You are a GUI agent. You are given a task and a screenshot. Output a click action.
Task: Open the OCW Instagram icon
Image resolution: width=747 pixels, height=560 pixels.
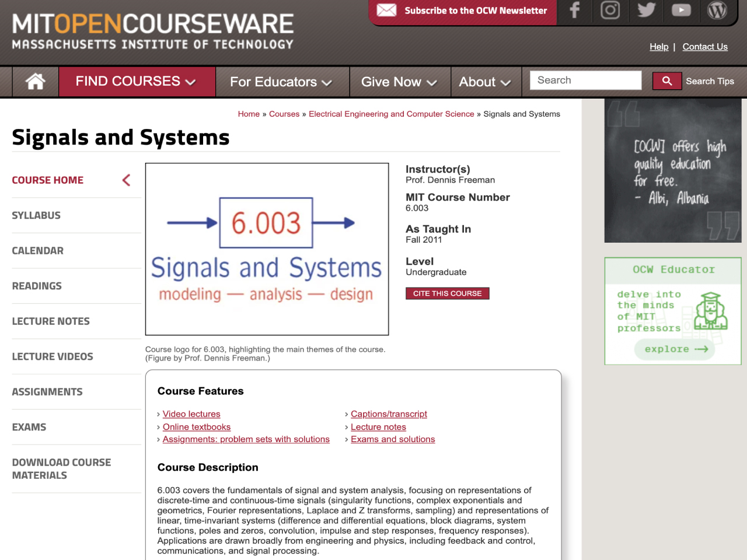(610, 10)
